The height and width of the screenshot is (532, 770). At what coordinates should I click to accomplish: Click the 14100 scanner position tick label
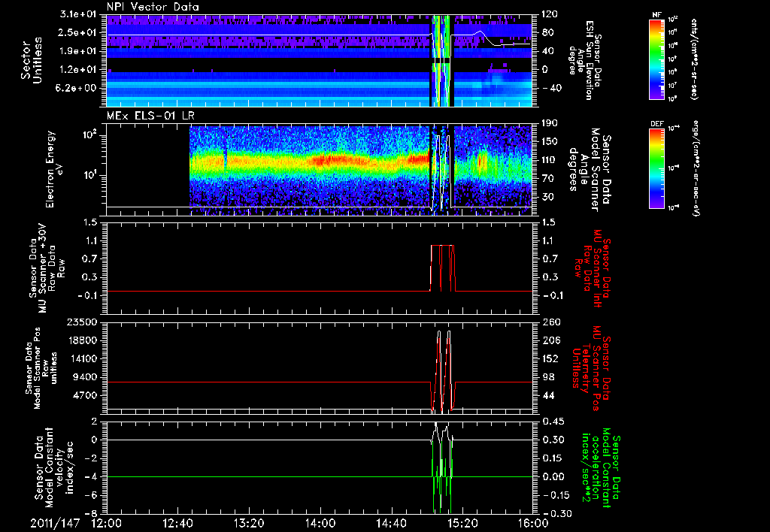(x=83, y=358)
